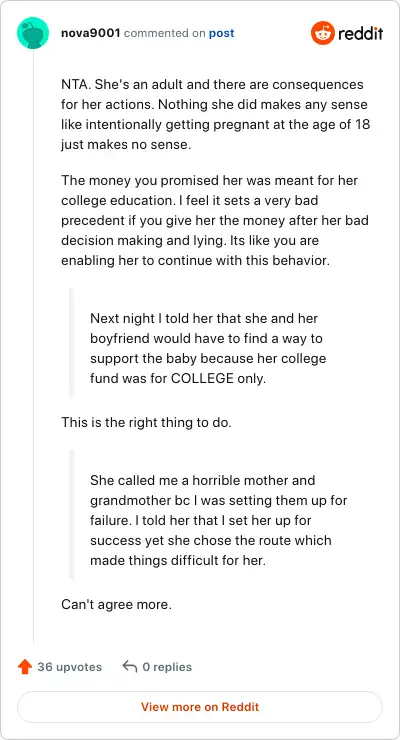Screen dimensions: 400x740
Task: Click gray quote bar beside college fund quote
Action: click(x=72, y=343)
